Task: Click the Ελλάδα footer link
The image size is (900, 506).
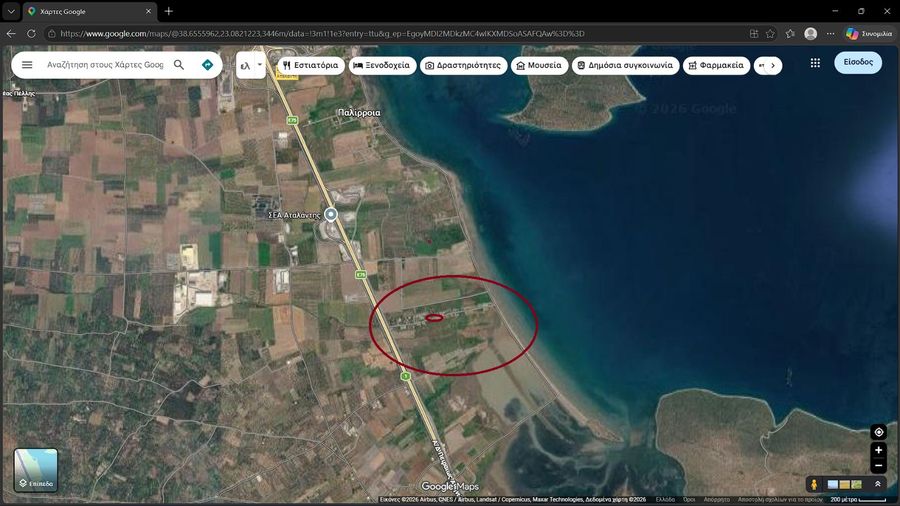Action: point(665,500)
